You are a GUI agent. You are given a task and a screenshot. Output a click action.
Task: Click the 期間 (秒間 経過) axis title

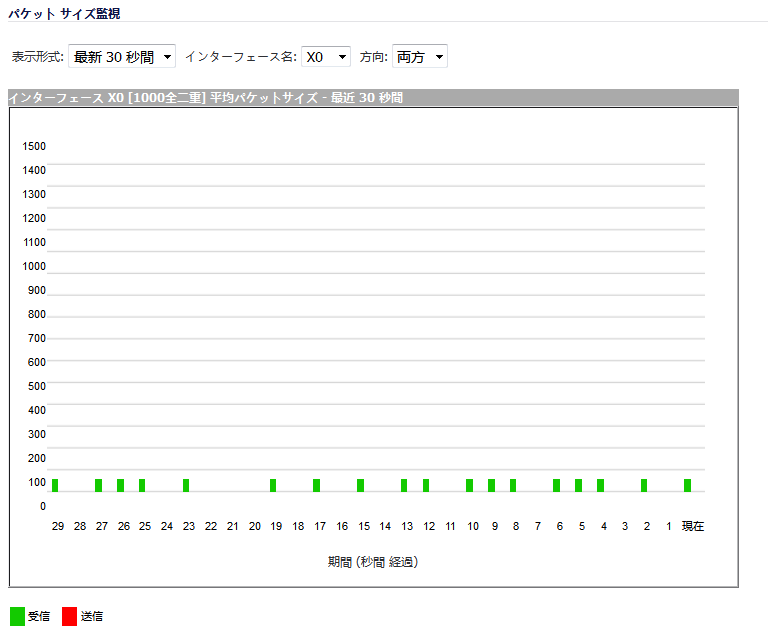[373, 562]
